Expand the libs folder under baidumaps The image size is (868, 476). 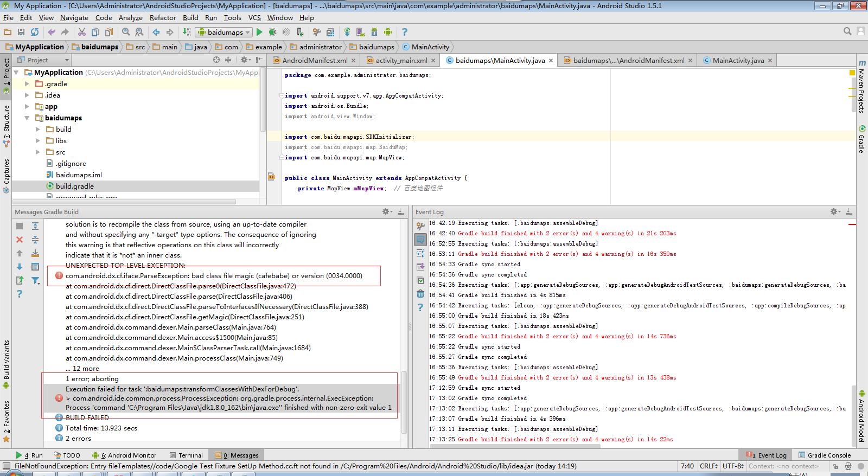(38, 140)
